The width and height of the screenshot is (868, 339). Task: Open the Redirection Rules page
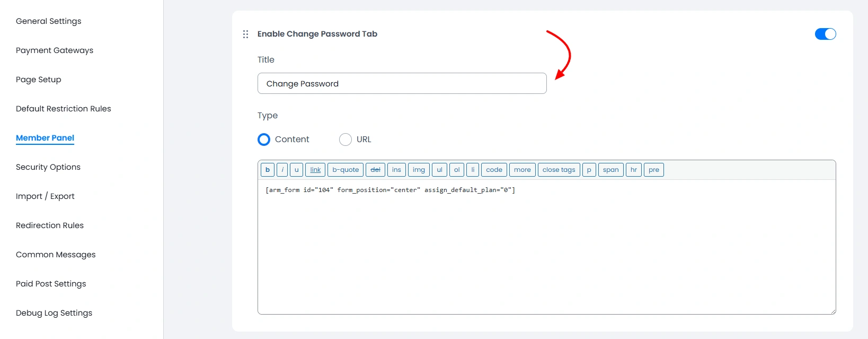point(49,225)
